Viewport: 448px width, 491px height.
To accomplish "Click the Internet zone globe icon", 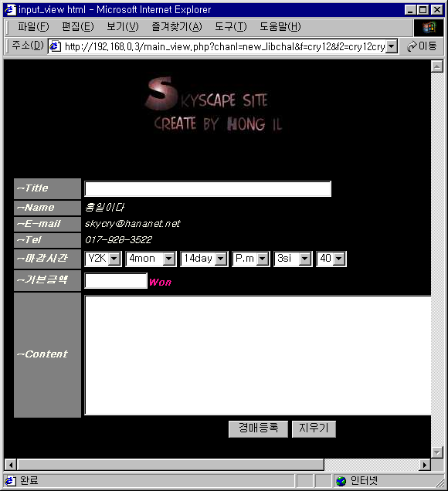I will (341, 481).
